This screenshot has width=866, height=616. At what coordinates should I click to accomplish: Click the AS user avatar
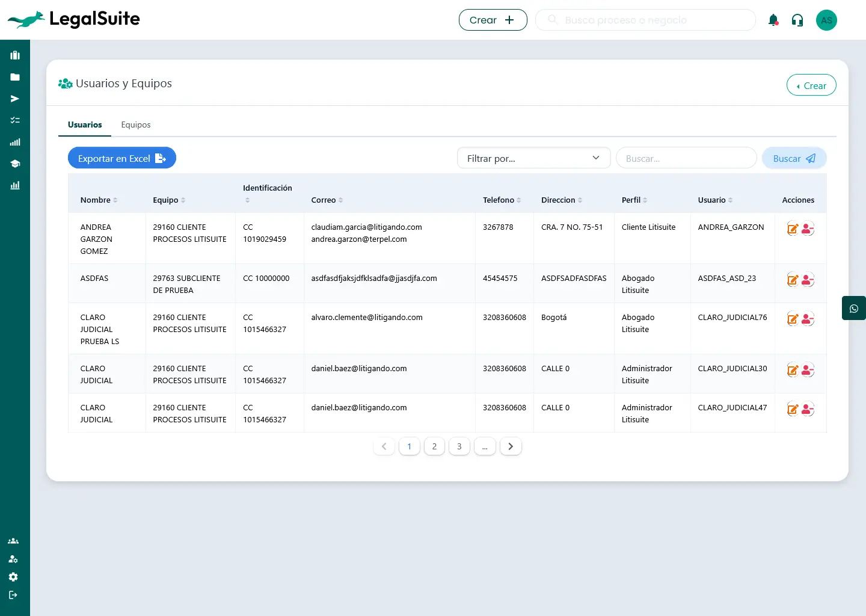826,20
